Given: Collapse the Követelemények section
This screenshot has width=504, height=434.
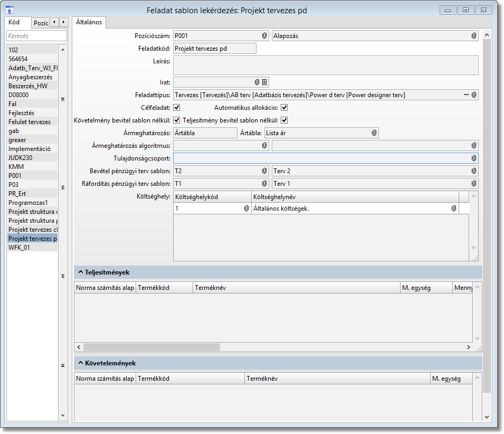Looking at the screenshot, I should coord(81,363).
